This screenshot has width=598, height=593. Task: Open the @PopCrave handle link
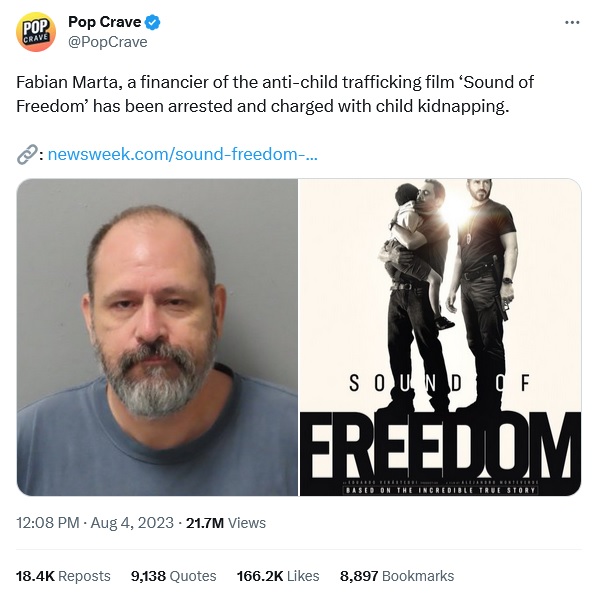pos(108,42)
